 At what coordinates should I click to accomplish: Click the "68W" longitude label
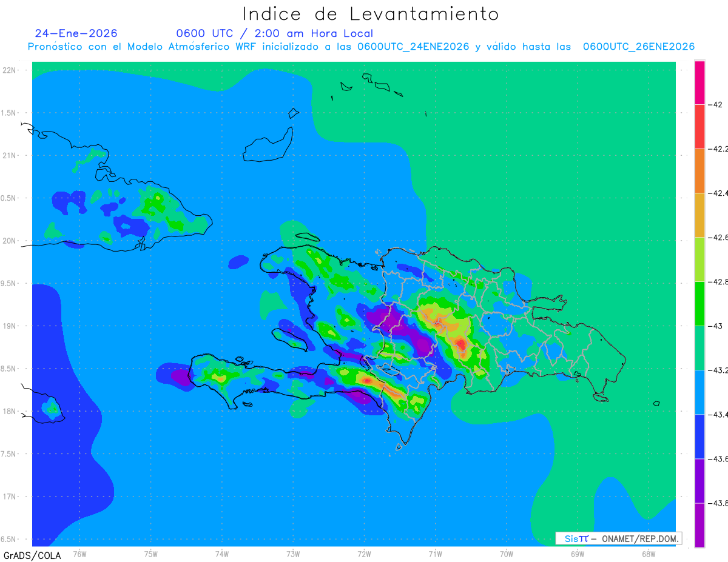pos(649,554)
